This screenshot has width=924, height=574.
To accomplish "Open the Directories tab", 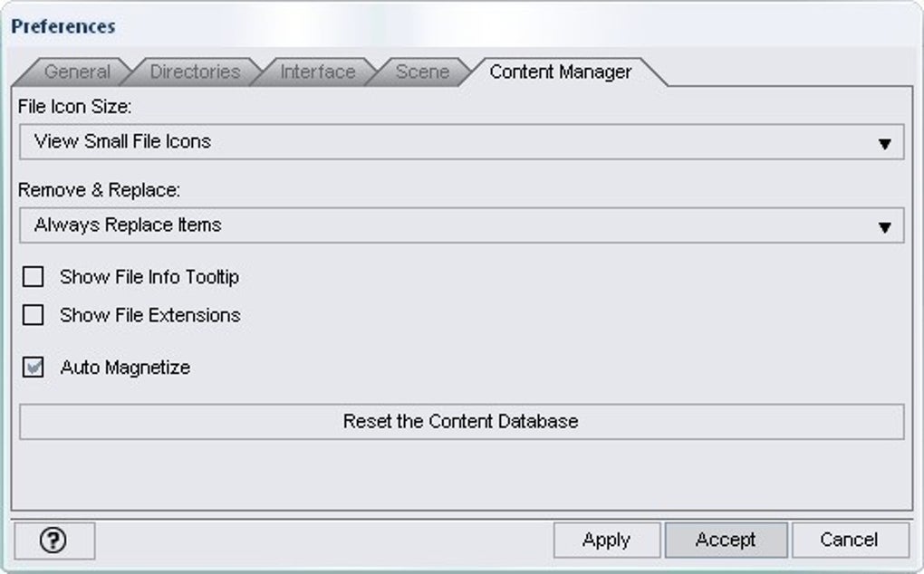I will pyautogui.click(x=195, y=72).
